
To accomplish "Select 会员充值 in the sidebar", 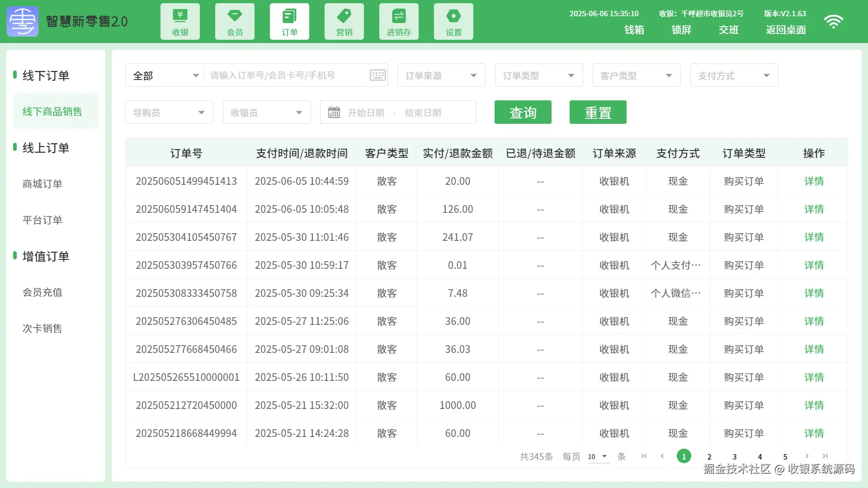I will [42, 292].
